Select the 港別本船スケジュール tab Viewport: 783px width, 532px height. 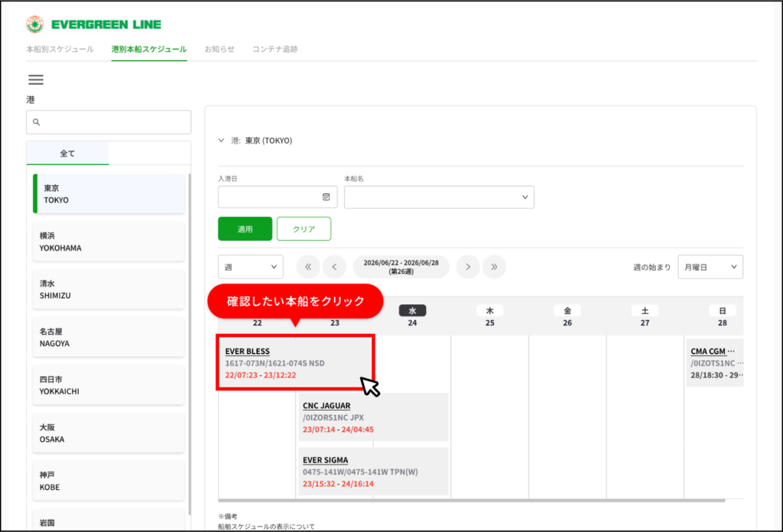click(x=149, y=49)
